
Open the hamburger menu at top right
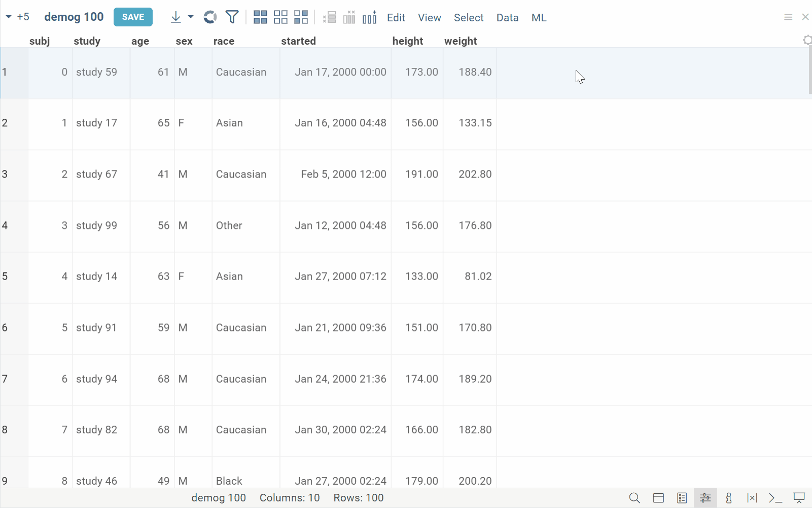(788, 17)
